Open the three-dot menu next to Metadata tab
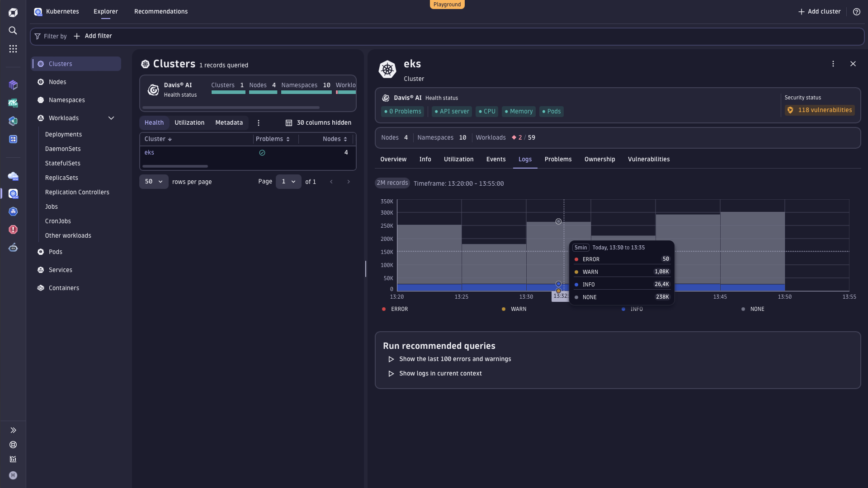 click(x=258, y=122)
